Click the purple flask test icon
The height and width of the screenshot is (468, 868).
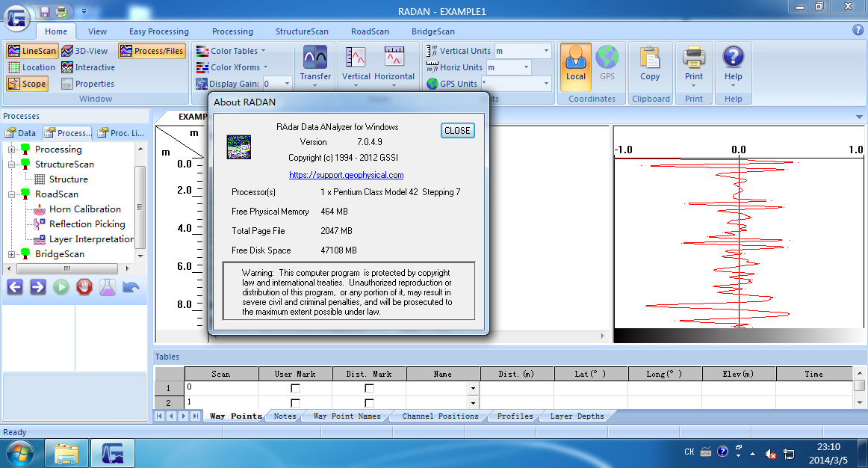[x=108, y=287]
